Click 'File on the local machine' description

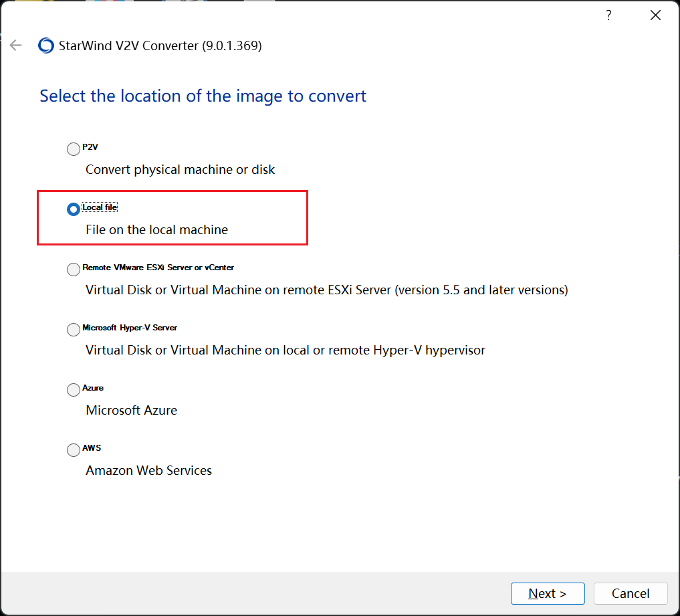(x=156, y=230)
